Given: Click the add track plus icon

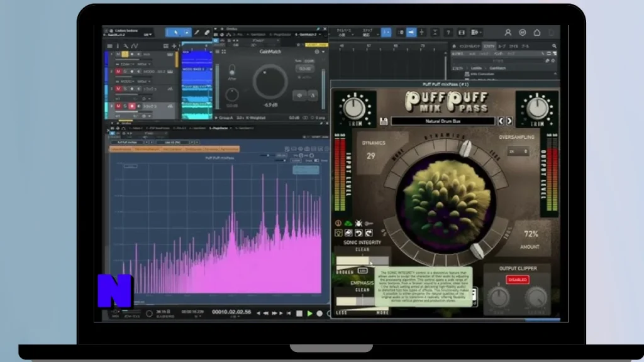Looking at the screenshot, I should pyautogui.click(x=174, y=46).
